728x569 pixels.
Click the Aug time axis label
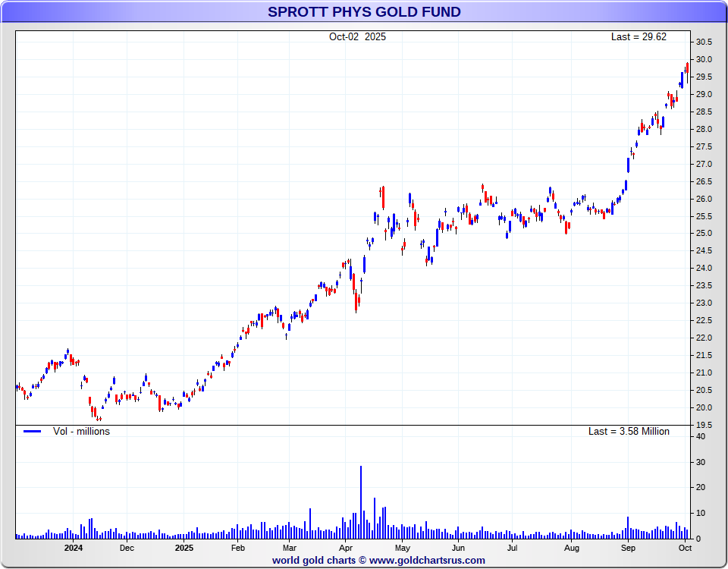pyautogui.click(x=572, y=548)
